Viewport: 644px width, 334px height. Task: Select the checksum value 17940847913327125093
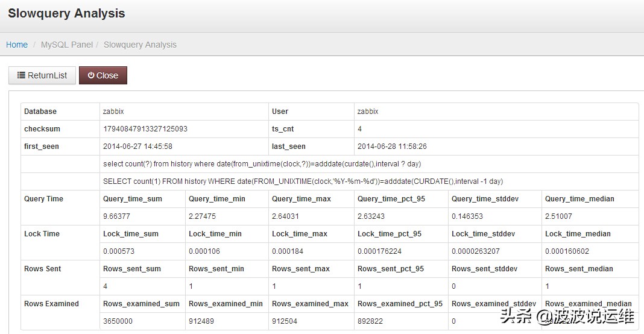point(145,129)
